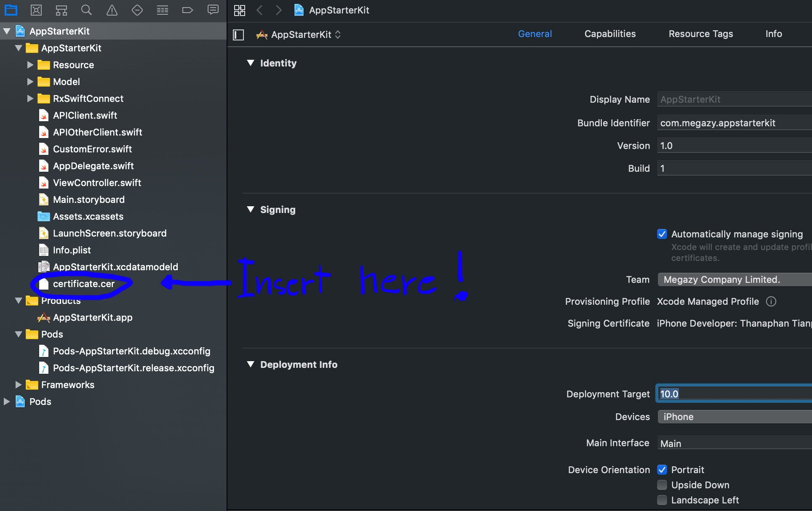
Task: Click the find navigator magnifier icon
Action: (x=86, y=10)
